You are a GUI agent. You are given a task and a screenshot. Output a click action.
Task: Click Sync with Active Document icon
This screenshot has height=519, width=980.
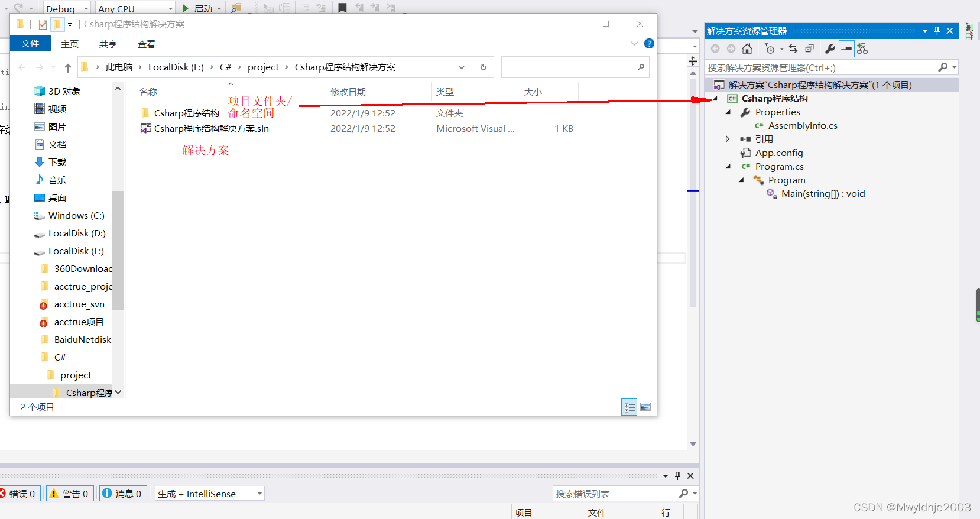[793, 48]
